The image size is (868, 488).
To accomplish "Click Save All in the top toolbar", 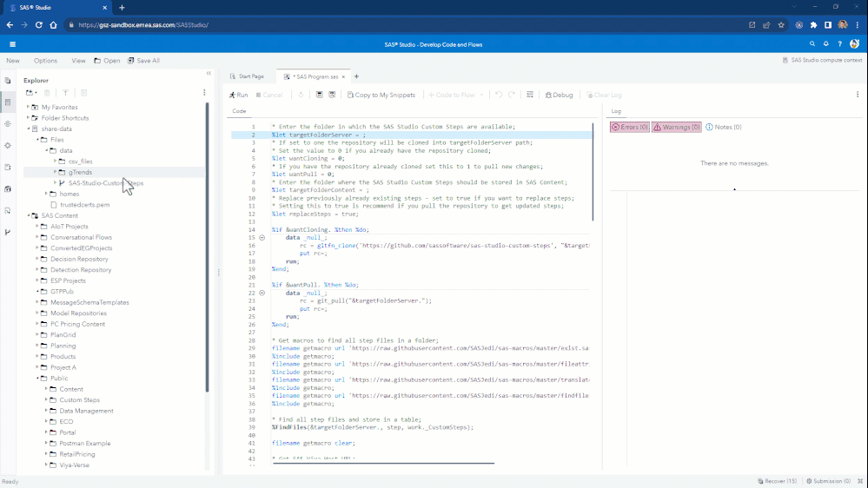I will tap(143, 61).
